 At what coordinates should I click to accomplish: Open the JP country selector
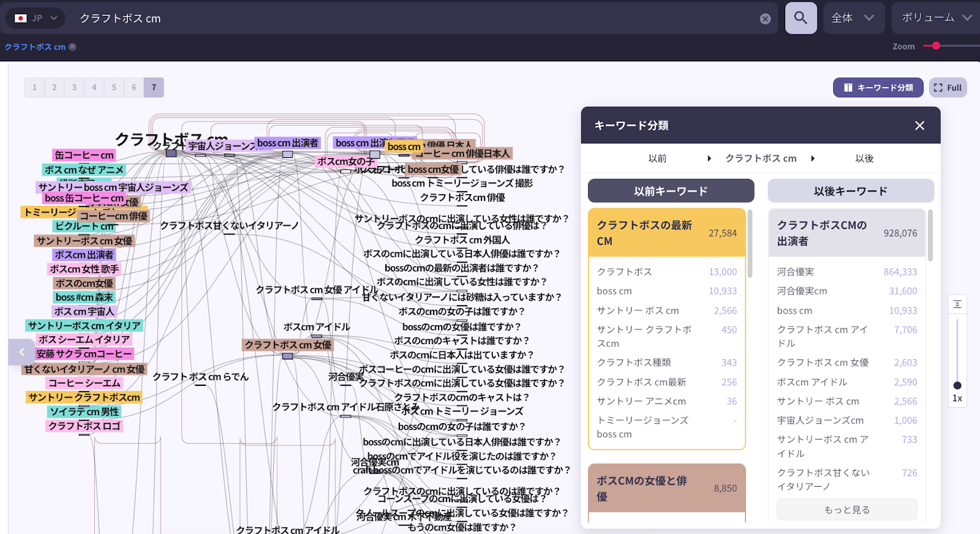coord(36,18)
